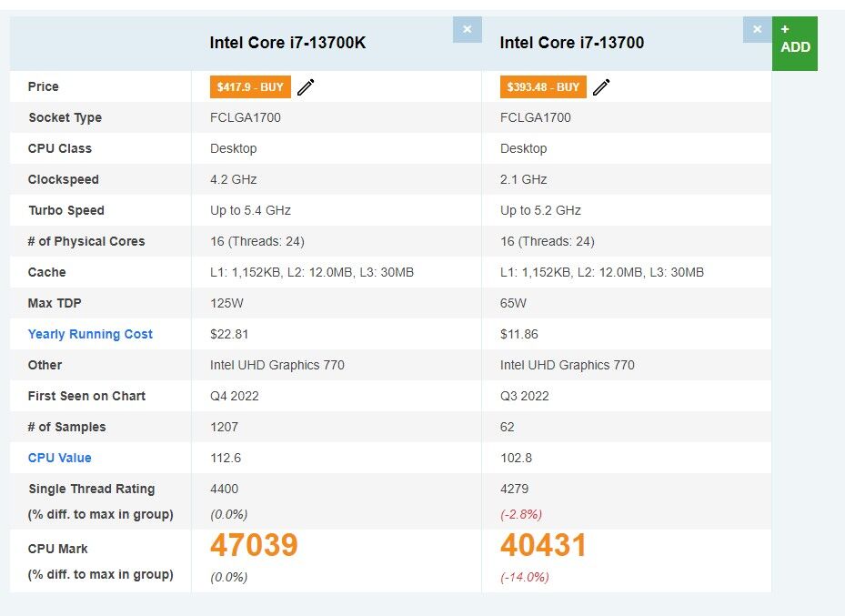Click the $11.86 yearly cost value
Image resolution: width=845 pixels, height=616 pixels.
[519, 334]
